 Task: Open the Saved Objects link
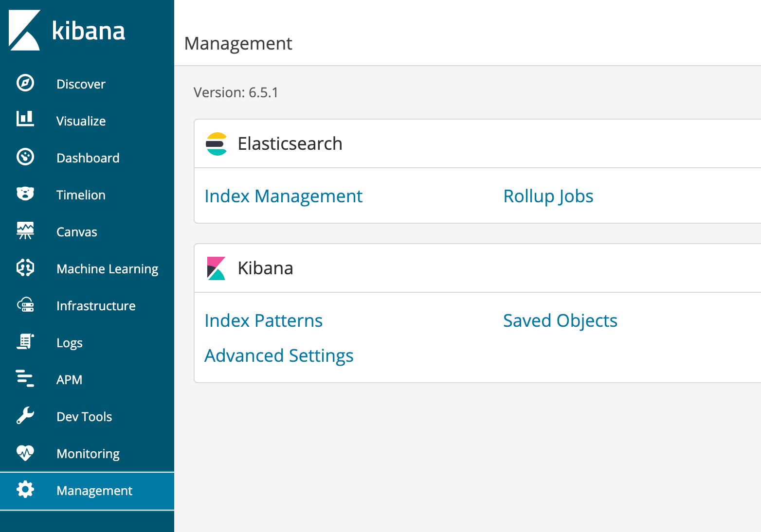pyautogui.click(x=560, y=321)
